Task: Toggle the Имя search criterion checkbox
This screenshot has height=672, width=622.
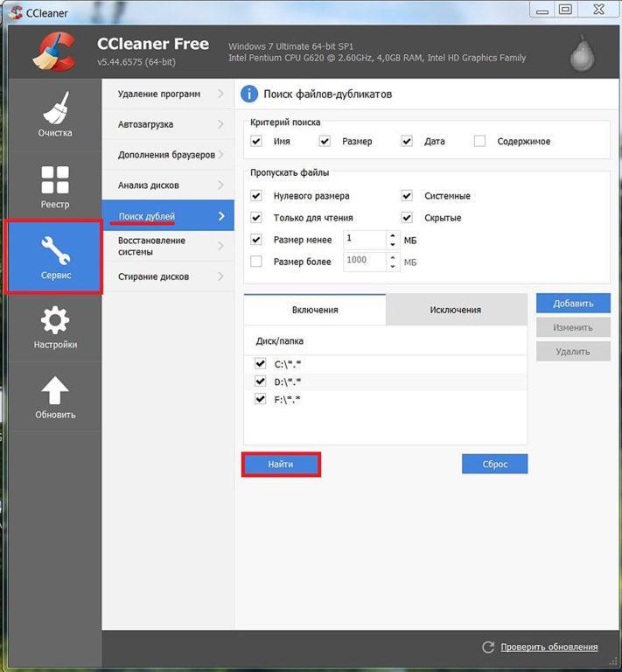Action: 256,141
